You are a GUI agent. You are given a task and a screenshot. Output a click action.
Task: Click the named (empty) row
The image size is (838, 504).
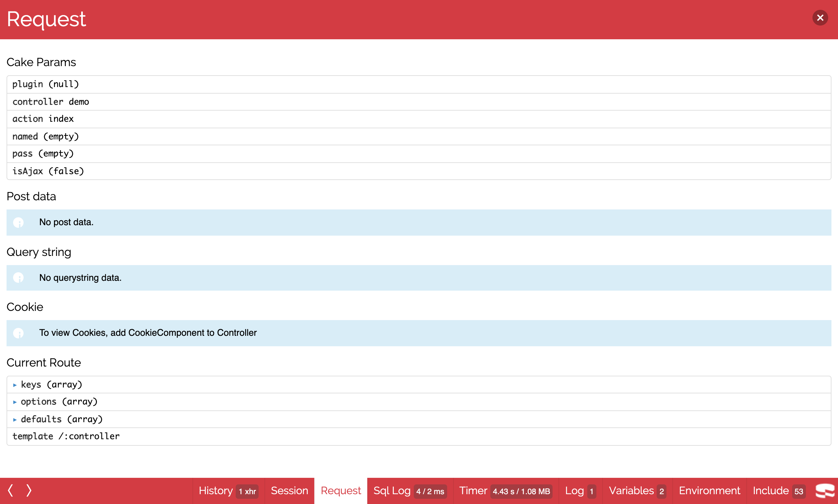click(419, 136)
